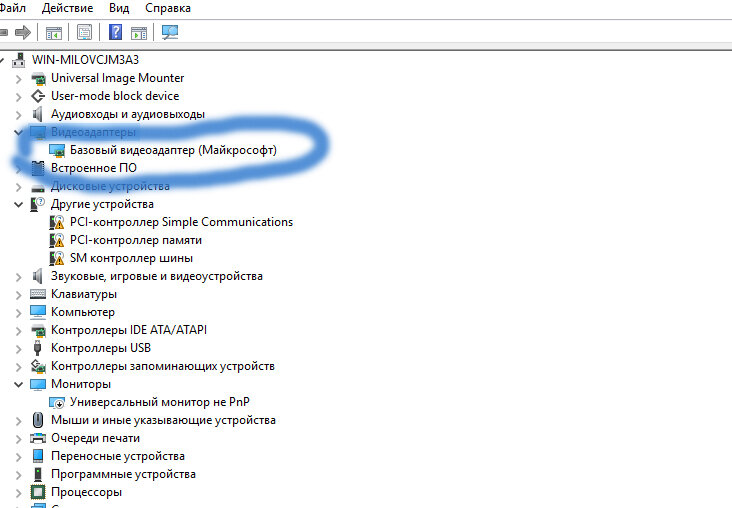Select PCI-контроллер памяти device
The width and height of the screenshot is (732, 508).
pyautogui.click(x=136, y=240)
